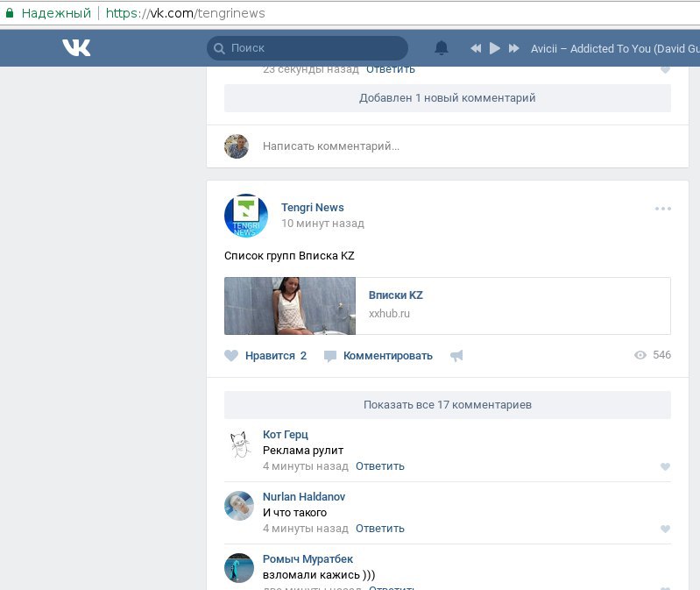Viewport: 700px width, 590px height.
Task: Play the current audio track
Action: [x=495, y=48]
